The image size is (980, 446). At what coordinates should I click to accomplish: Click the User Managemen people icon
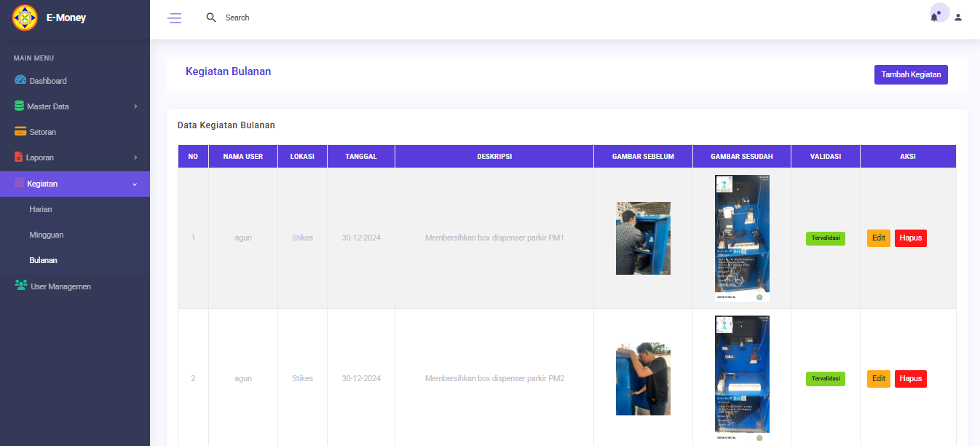point(21,286)
